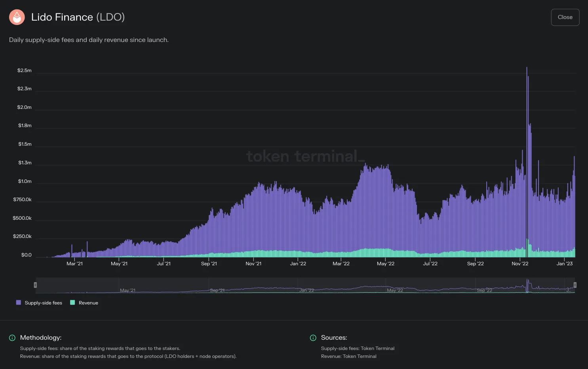Screen dimensions: 588x369
Task: Toggle the Revenue series label
Action: [88, 303]
